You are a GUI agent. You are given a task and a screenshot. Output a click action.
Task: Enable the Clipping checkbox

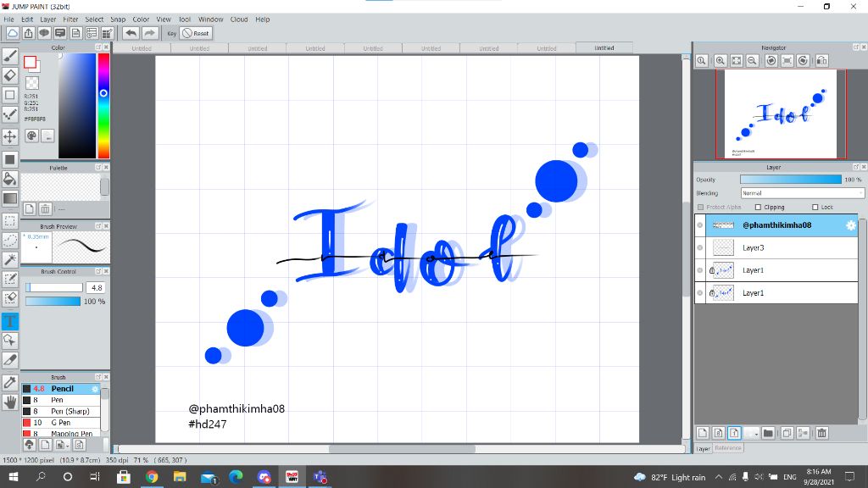pyautogui.click(x=758, y=207)
